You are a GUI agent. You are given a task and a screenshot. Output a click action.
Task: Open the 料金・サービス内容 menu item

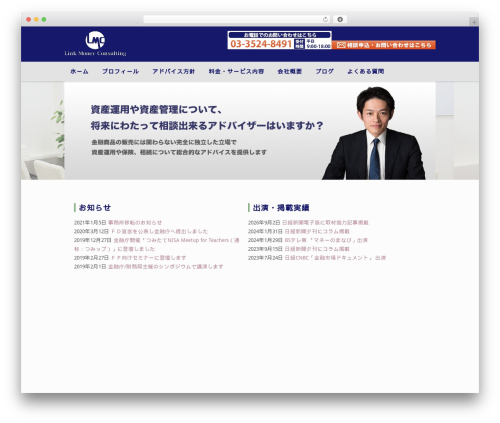(x=236, y=71)
